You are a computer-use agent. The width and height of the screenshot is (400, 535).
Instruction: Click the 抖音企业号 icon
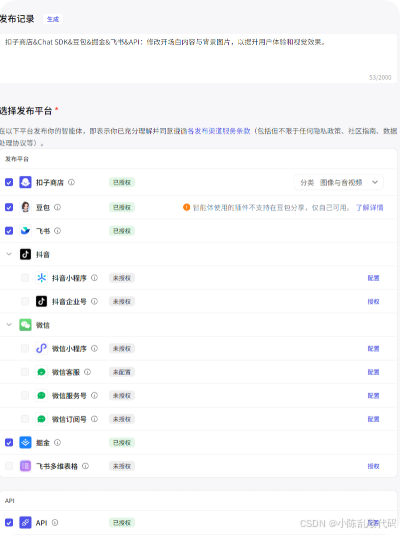coord(41,301)
